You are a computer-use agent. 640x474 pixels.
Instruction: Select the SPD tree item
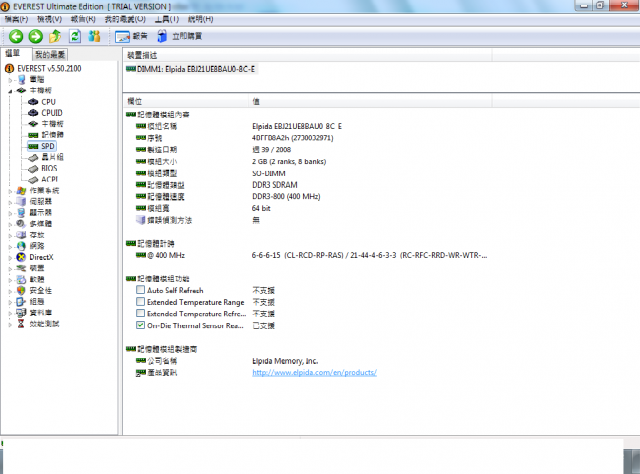(x=48, y=146)
